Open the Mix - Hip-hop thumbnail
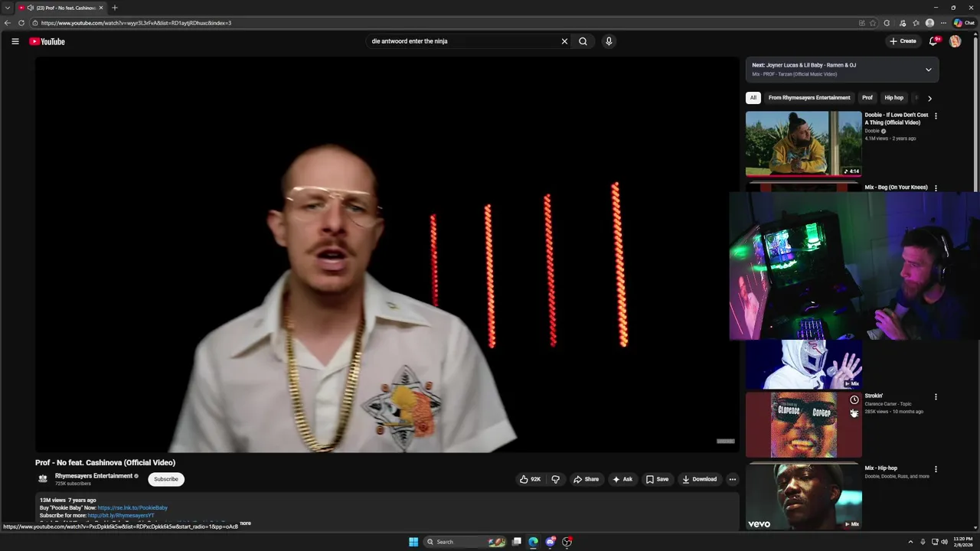 click(x=804, y=497)
